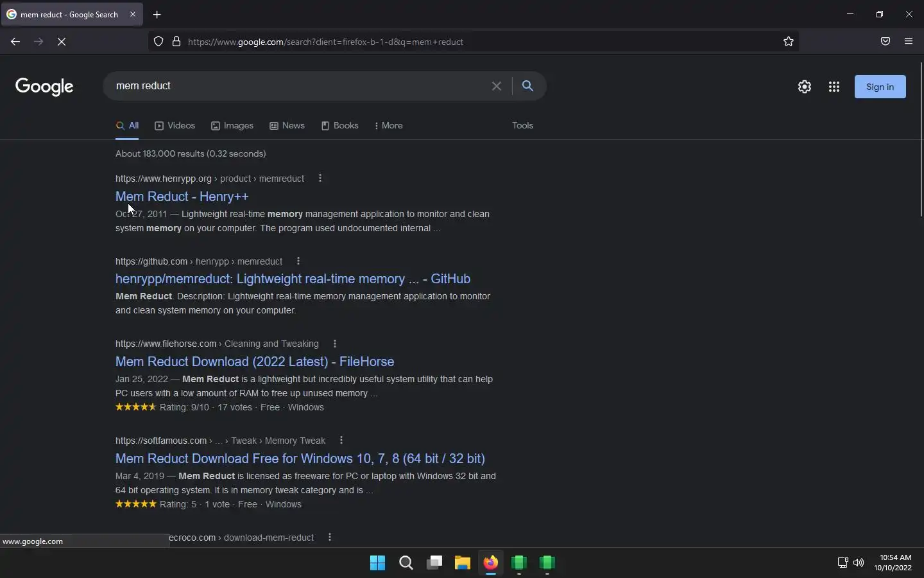Open a new tab with plus button
This screenshot has height=578, width=924.
157,14
